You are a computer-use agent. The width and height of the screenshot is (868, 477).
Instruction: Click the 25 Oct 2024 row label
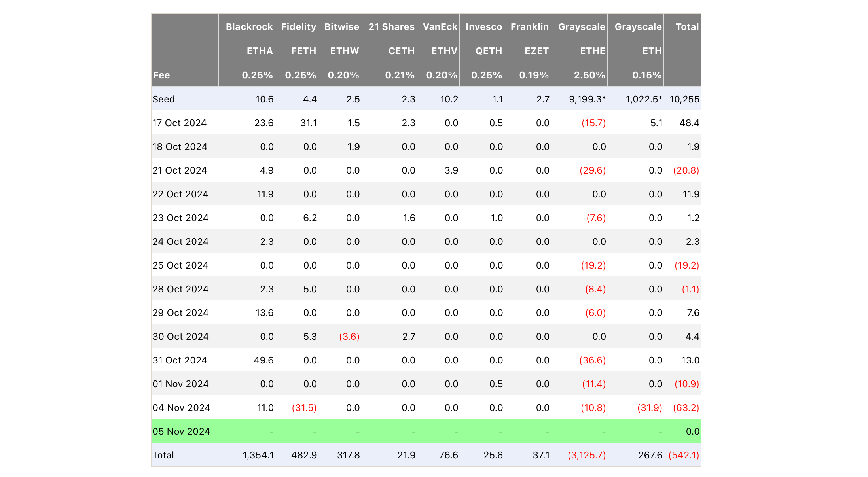click(x=180, y=265)
